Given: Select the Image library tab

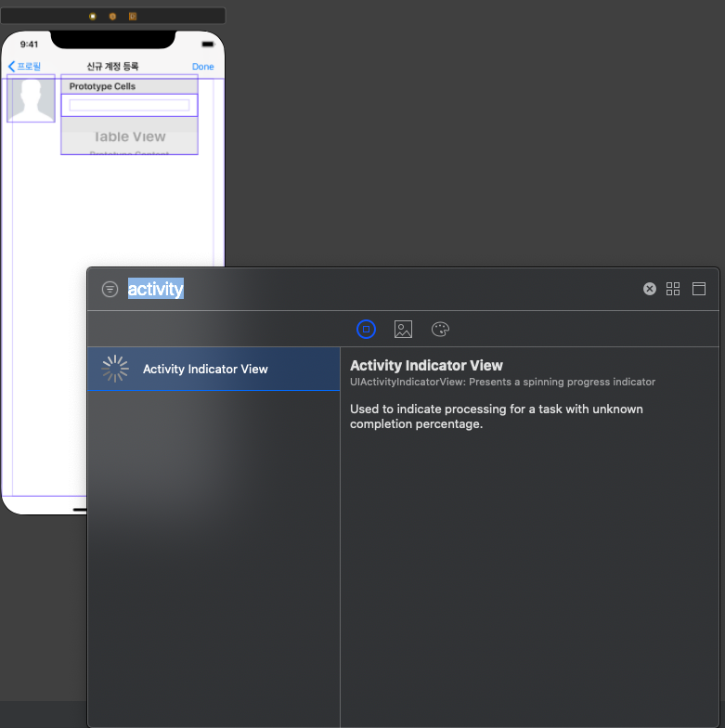Looking at the screenshot, I should pos(403,329).
